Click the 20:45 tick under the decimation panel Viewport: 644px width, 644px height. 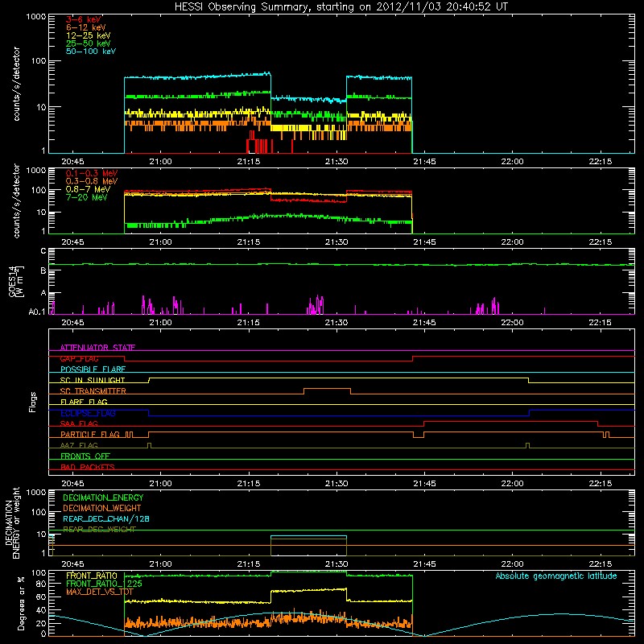[x=72, y=564]
